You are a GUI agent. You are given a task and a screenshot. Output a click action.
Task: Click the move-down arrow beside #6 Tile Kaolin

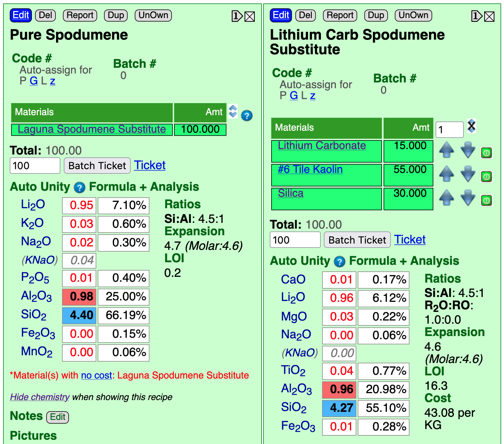click(468, 174)
